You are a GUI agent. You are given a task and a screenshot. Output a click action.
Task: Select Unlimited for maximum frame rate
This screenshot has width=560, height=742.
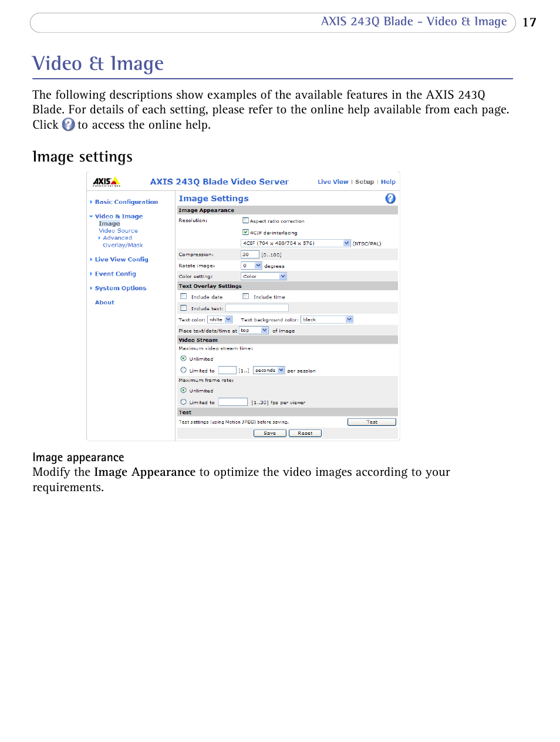184,390
